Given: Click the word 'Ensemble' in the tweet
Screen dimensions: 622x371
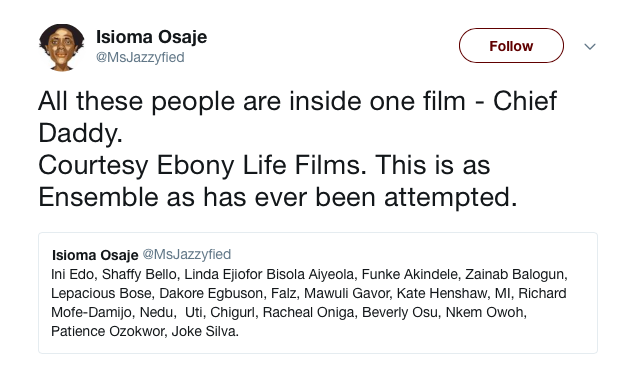Looking at the screenshot, I should coord(98,197).
